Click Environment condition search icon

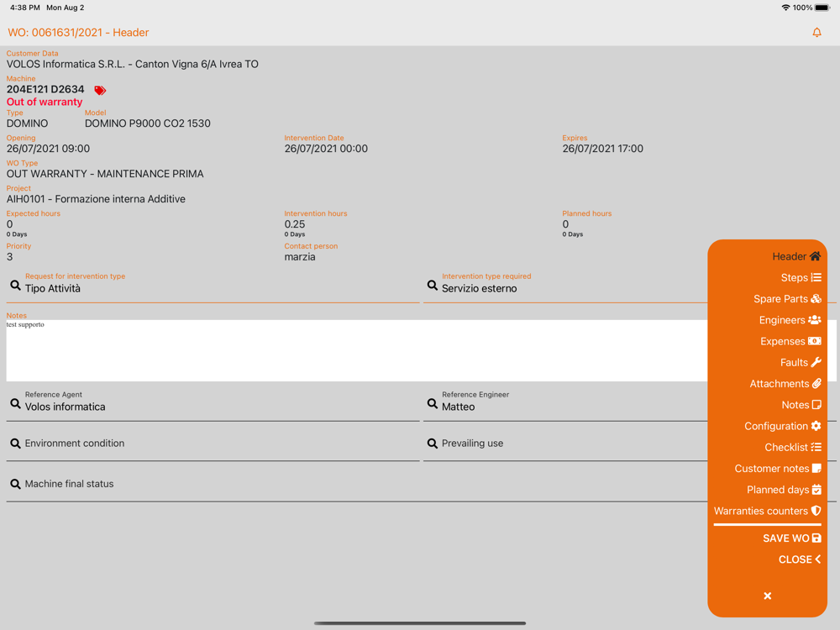pos(15,444)
